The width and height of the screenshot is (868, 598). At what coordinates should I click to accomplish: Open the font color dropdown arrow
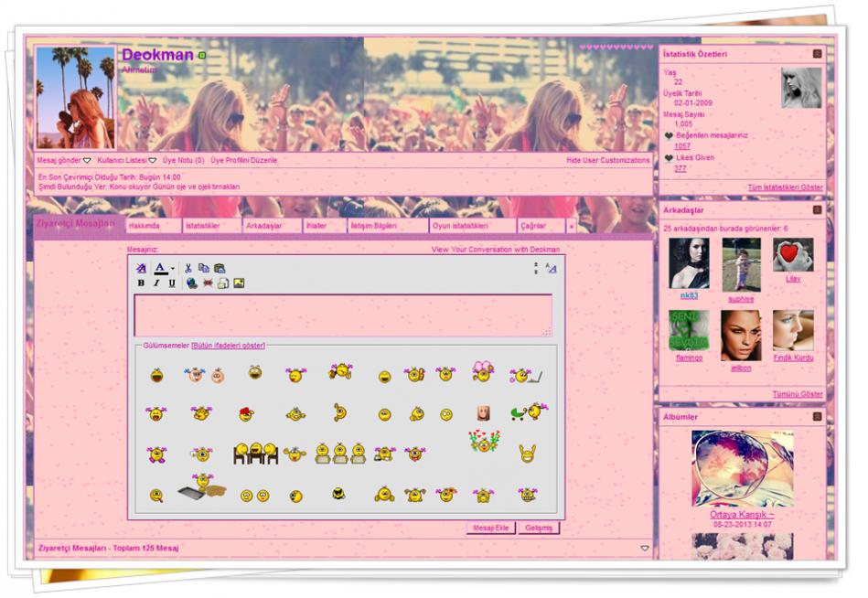(172, 269)
